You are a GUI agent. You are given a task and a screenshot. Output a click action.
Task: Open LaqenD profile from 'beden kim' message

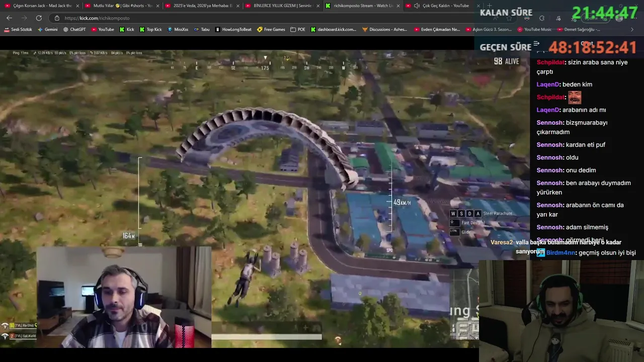548,84
